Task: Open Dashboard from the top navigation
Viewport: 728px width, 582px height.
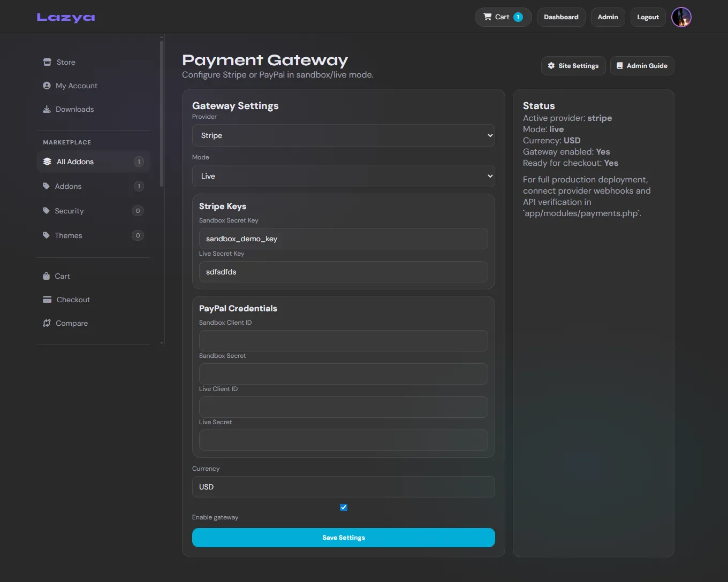Action: [x=561, y=17]
